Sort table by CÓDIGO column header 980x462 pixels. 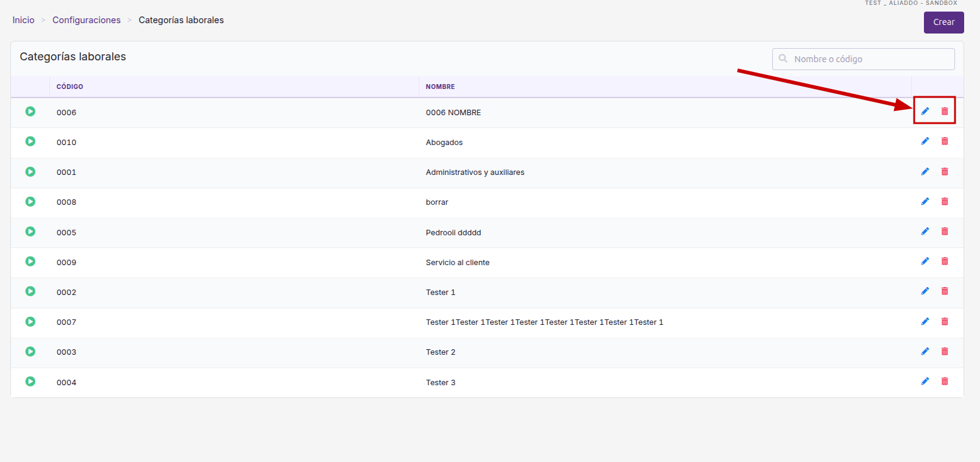coord(70,87)
